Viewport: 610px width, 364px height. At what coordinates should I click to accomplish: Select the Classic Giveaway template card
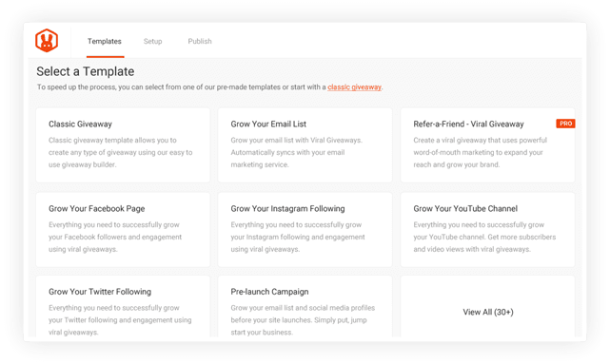coord(123,145)
